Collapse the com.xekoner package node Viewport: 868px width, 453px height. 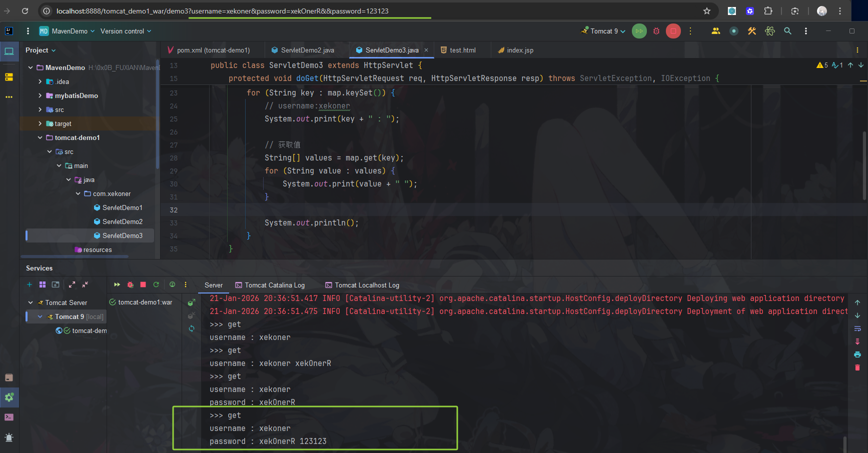coord(78,193)
